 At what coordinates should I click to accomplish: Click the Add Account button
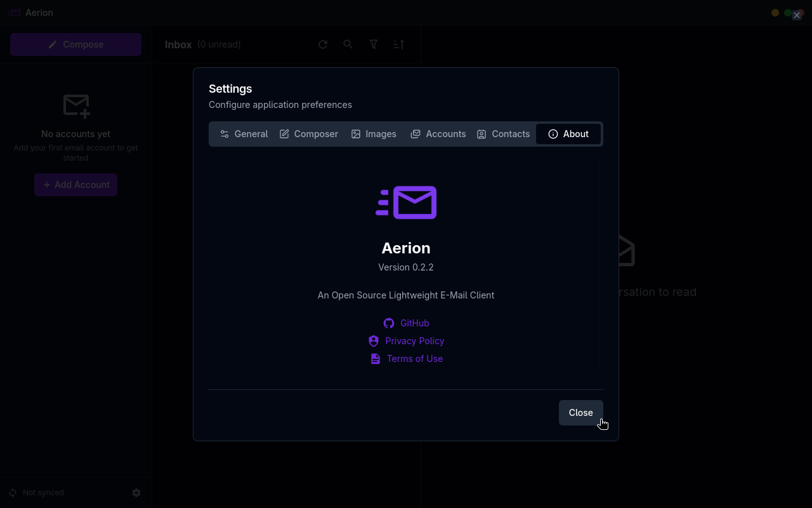click(75, 185)
